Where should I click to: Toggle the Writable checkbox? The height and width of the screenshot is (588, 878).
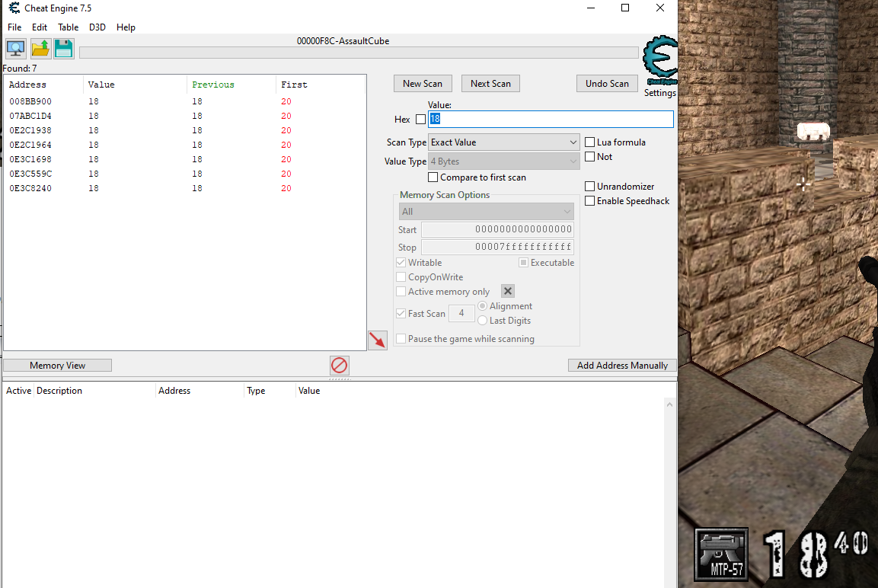pyautogui.click(x=401, y=263)
